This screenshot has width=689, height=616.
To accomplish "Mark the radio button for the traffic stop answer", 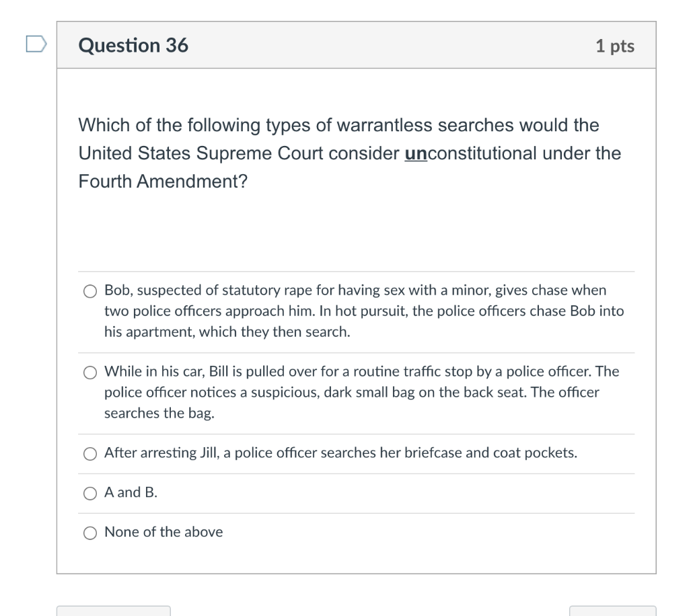I will pyautogui.click(x=89, y=371).
